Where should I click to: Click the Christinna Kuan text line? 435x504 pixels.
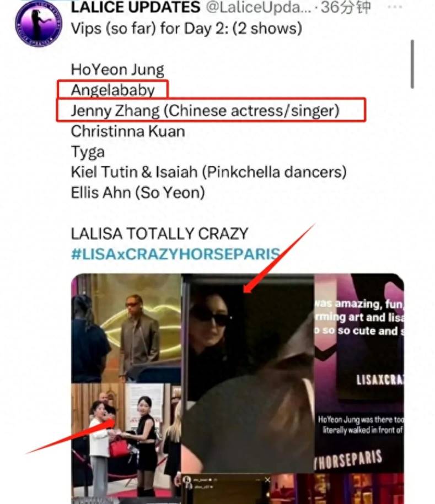pos(128,131)
